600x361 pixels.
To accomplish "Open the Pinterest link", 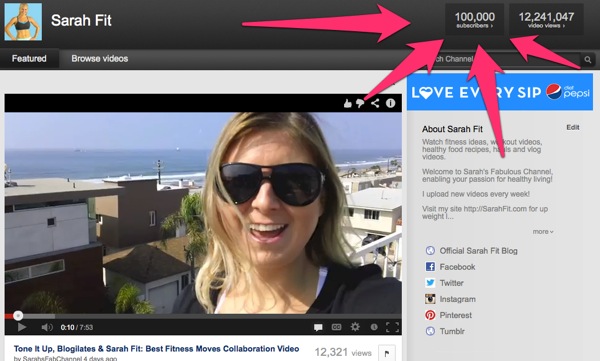I will (x=455, y=315).
